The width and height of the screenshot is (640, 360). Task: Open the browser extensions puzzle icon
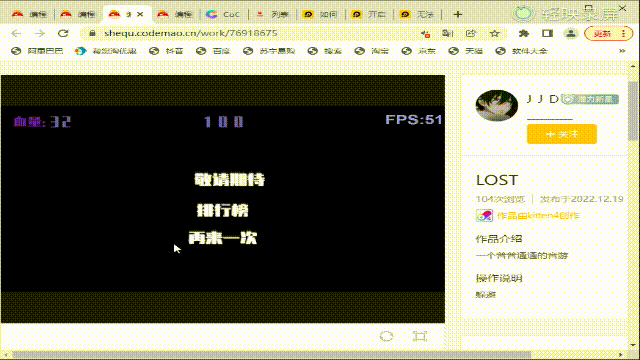[x=524, y=33]
